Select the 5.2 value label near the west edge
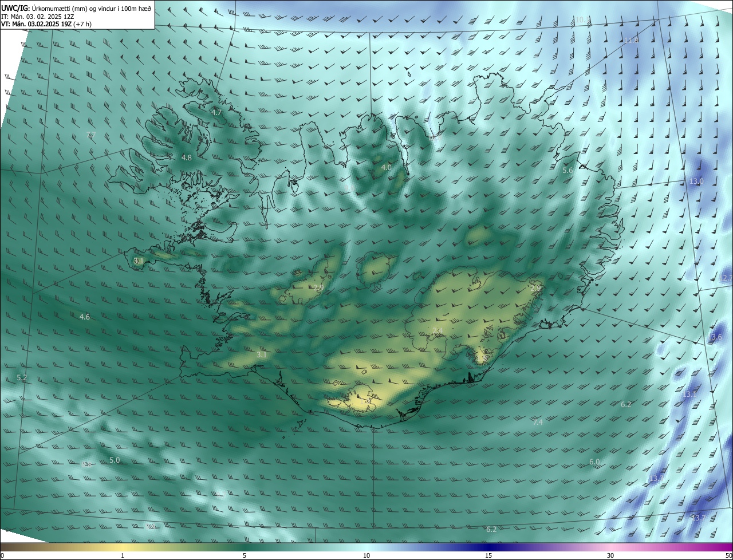Screen dimensions: 733x560 (x=22, y=378)
